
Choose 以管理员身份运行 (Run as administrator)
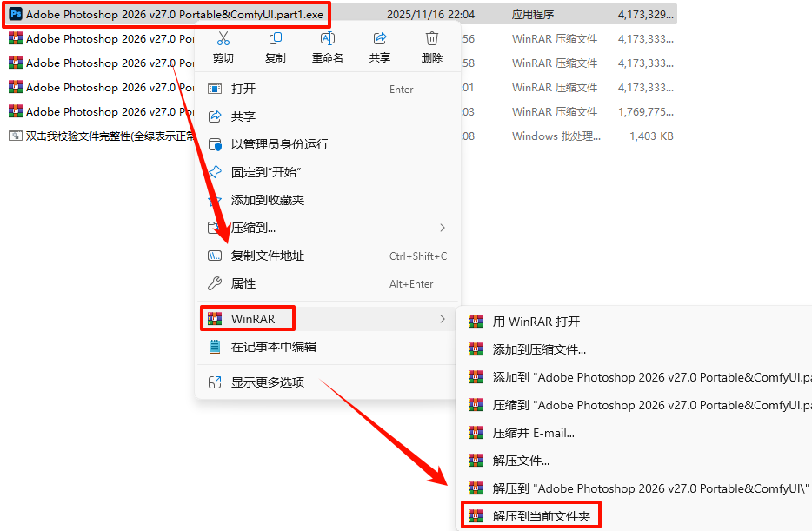tap(327, 144)
